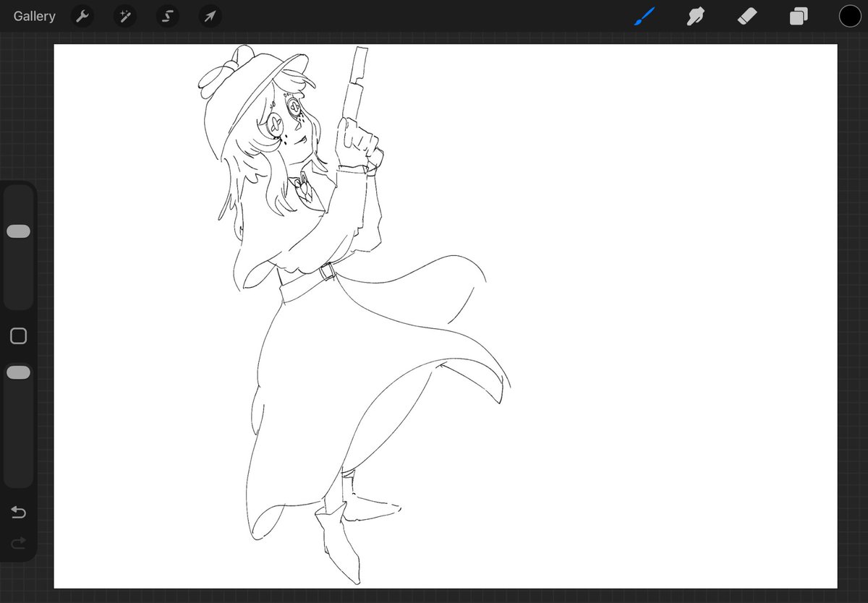Click the brush opacity slider handle
This screenshot has height=603, width=868.
(x=18, y=372)
